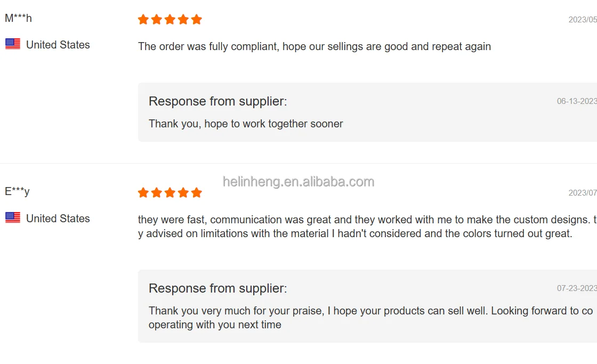Select the first star in M***h's rating
Viewport: 597px width, 364px height.
tap(143, 20)
